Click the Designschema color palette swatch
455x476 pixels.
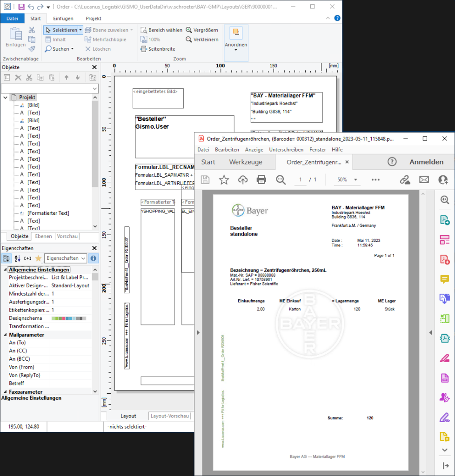[68, 318]
